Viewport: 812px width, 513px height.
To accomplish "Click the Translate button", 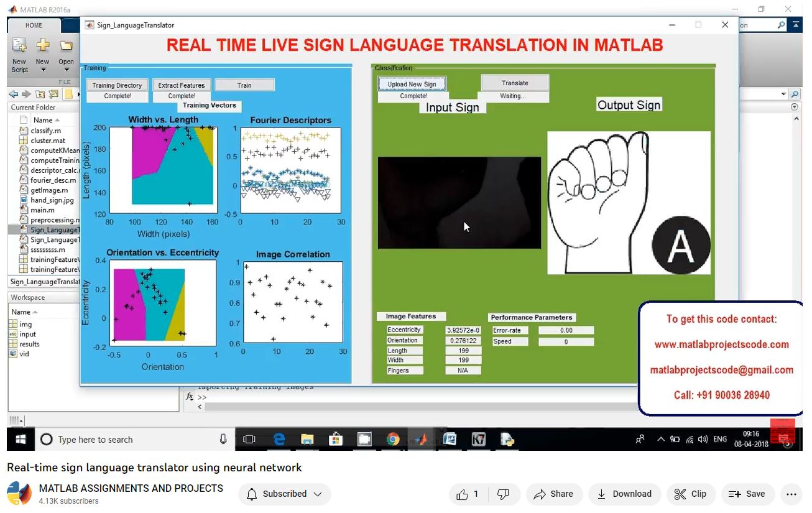I will click(515, 83).
